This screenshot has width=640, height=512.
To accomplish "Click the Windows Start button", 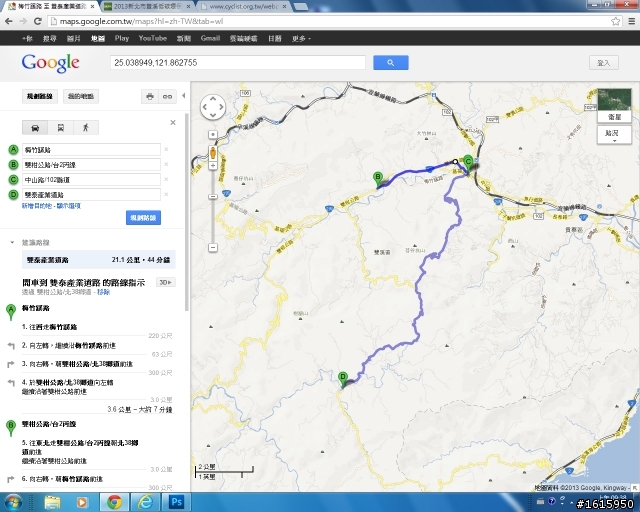I will click(12, 502).
